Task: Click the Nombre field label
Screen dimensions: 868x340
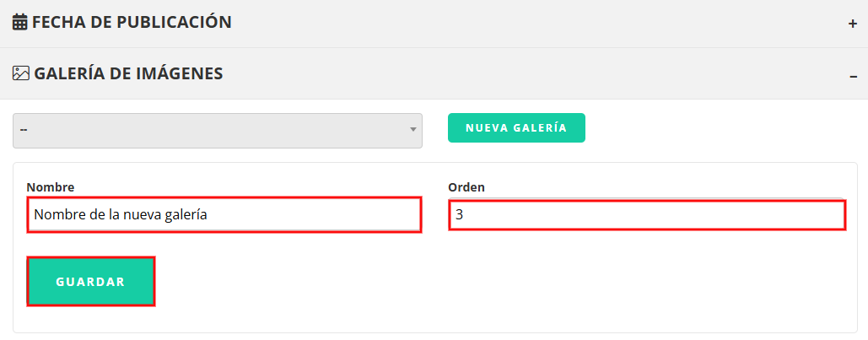Action: point(51,187)
